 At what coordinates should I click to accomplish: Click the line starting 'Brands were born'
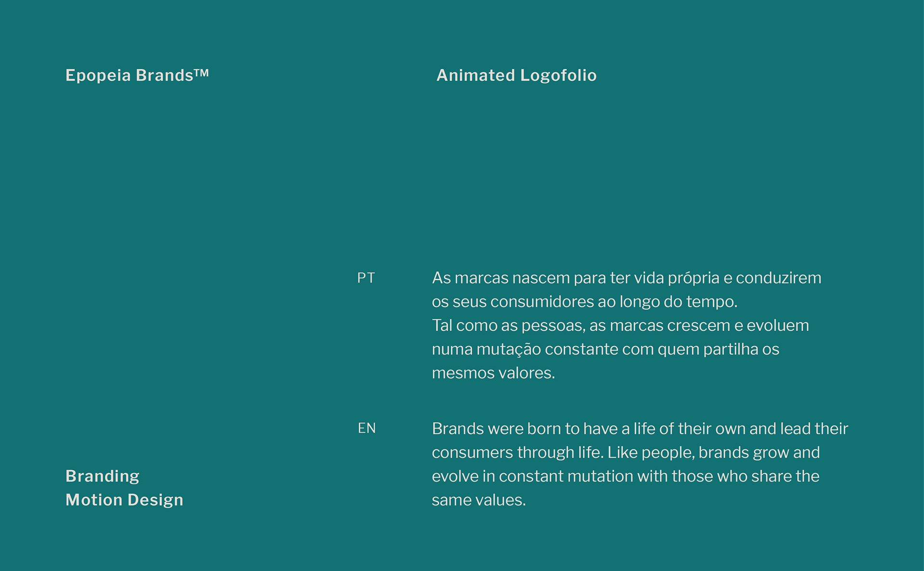640,428
